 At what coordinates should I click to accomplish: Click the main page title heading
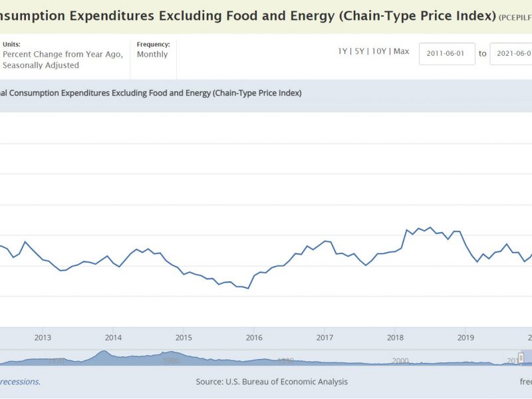tap(247, 15)
